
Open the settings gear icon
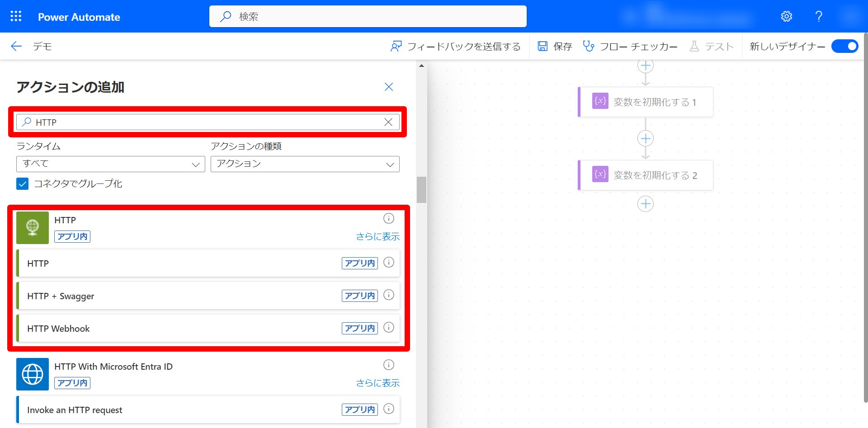tap(786, 17)
